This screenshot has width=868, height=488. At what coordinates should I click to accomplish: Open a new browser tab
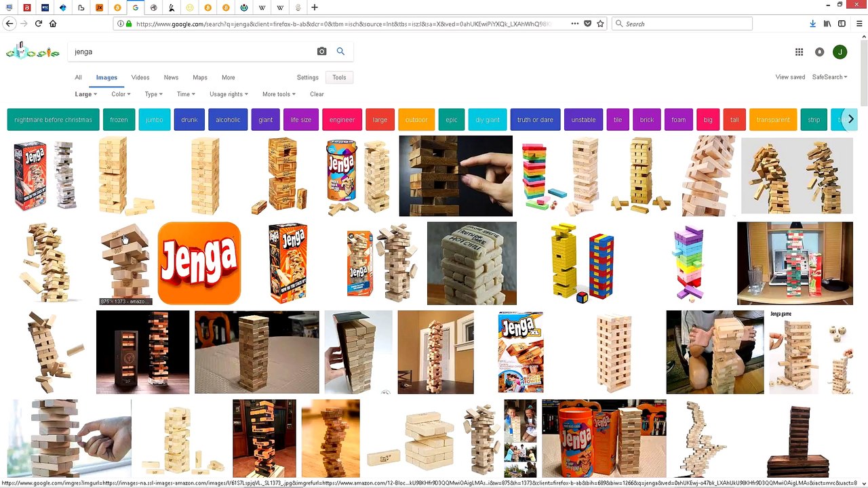pos(315,7)
